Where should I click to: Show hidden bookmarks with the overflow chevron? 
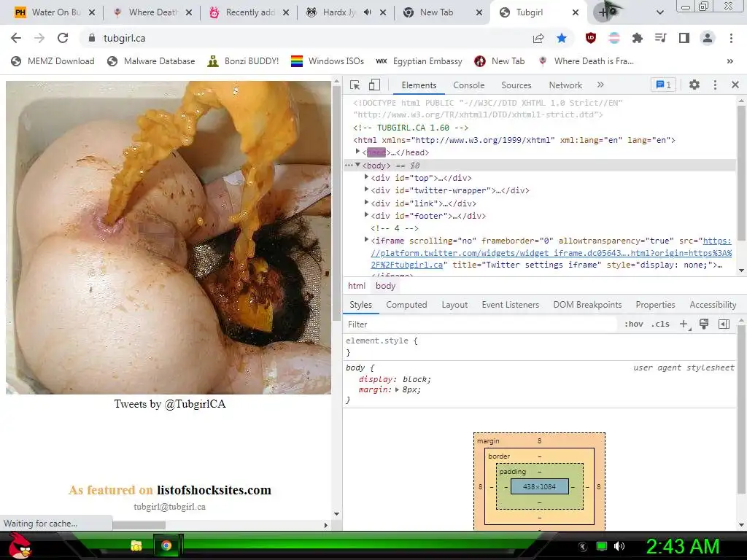tap(729, 61)
